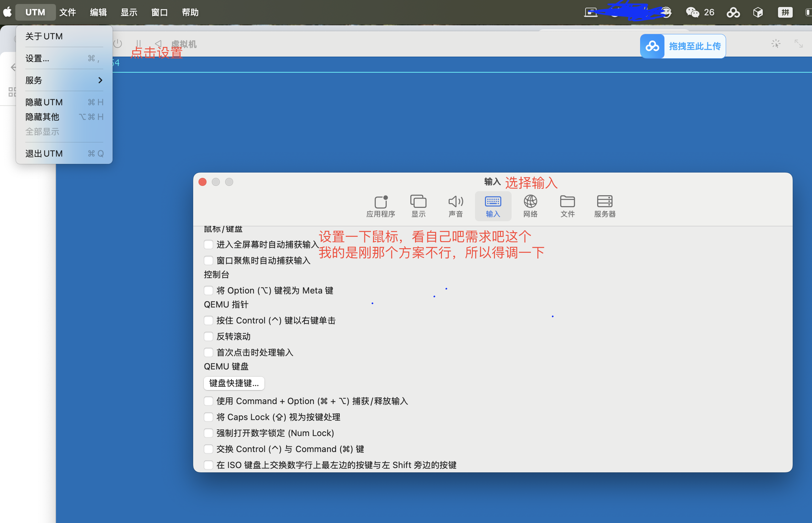Select 隐藏其他 menu entry
Viewport: 812px width, 523px height.
click(64, 117)
